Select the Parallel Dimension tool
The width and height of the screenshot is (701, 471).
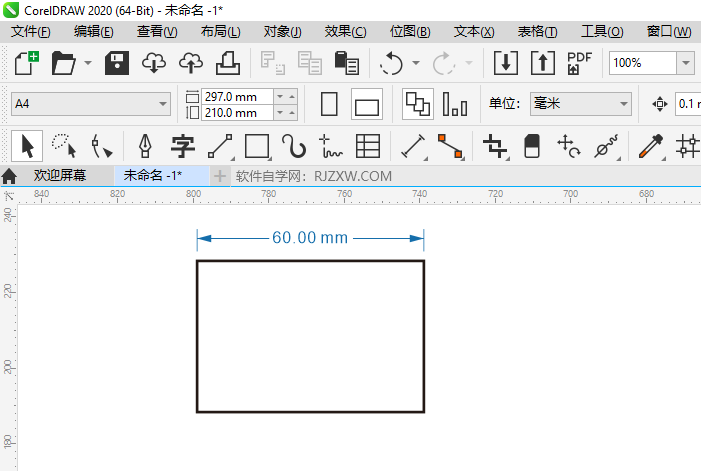[414, 146]
